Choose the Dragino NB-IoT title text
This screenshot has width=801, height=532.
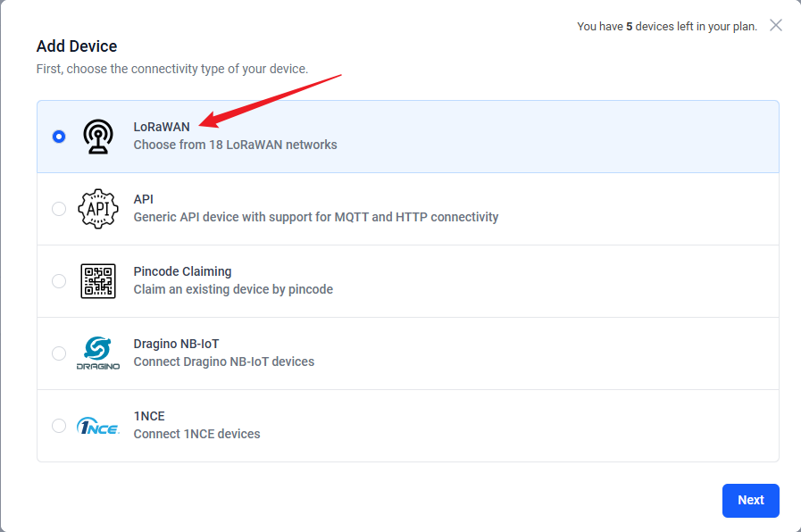pos(176,344)
